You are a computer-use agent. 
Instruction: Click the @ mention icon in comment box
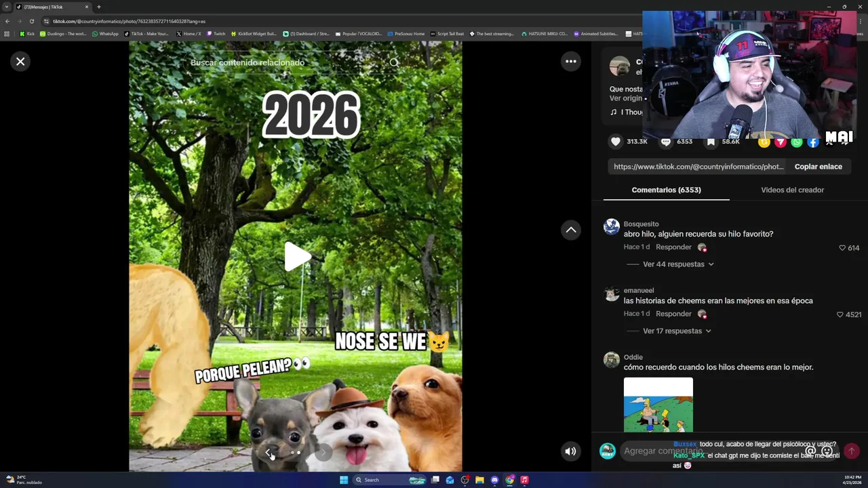click(x=810, y=451)
